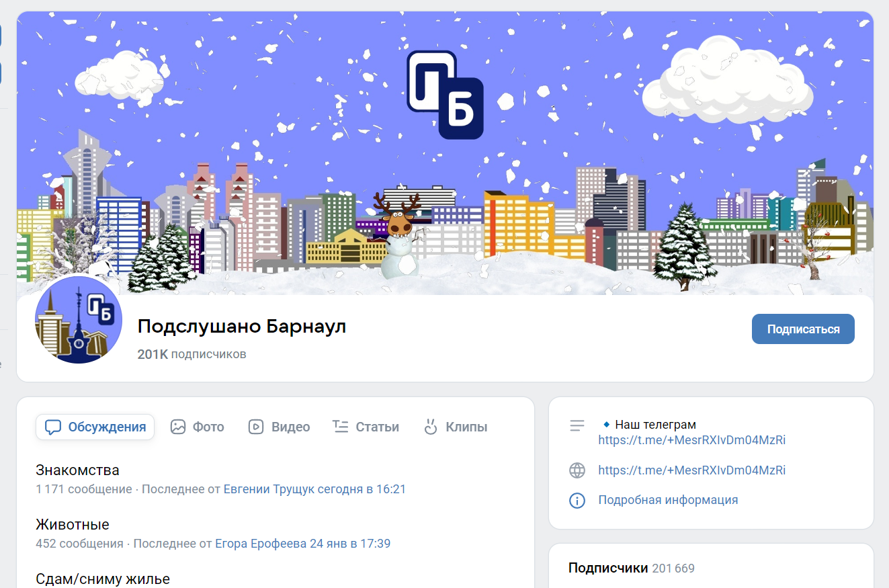Open the Знакомства discussion topic
The image size is (889, 588).
tap(77, 470)
